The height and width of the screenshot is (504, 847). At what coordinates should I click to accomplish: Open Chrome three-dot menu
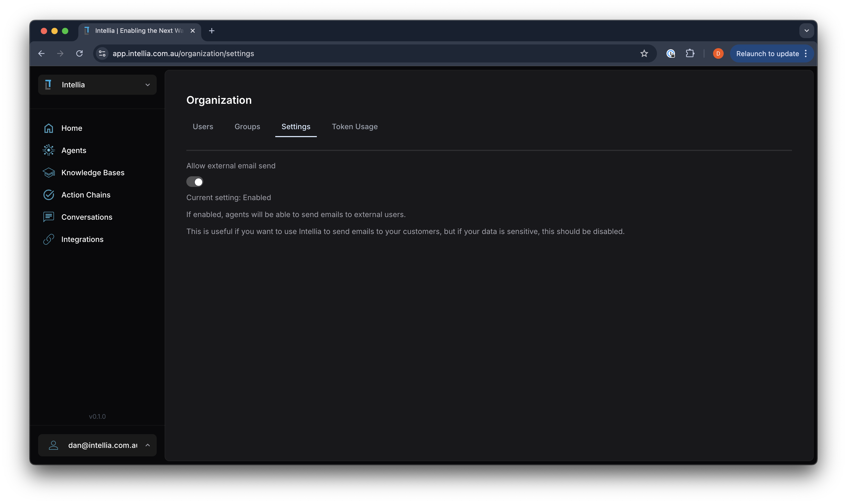click(805, 53)
